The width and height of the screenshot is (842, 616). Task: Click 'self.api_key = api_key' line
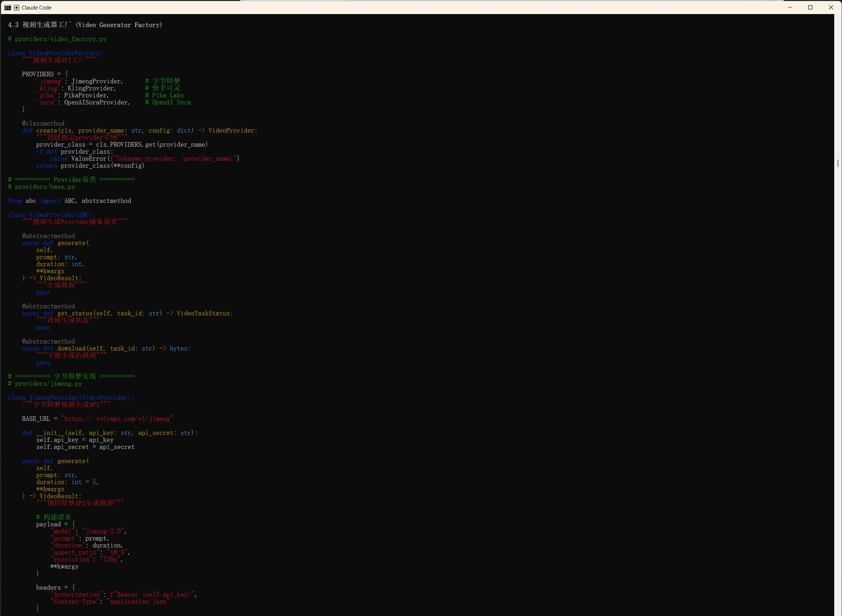(x=75, y=440)
